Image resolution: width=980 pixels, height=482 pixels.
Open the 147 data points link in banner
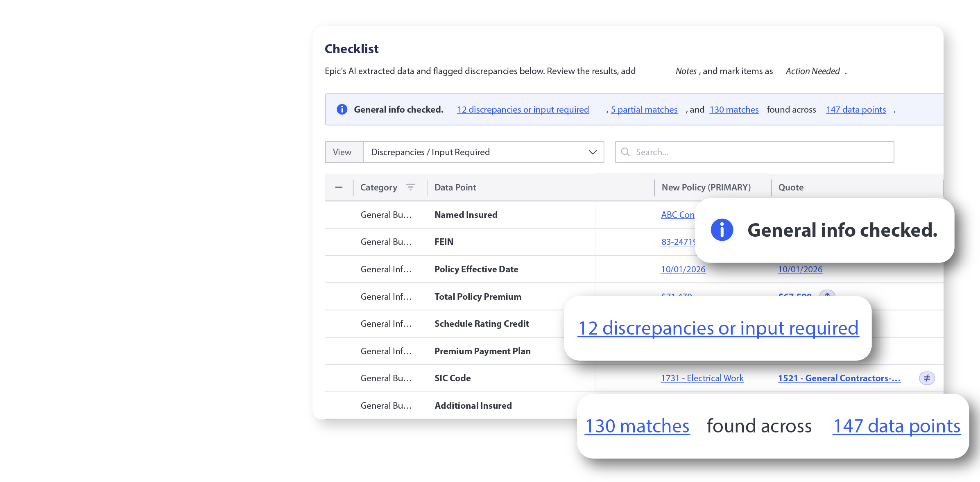click(856, 109)
